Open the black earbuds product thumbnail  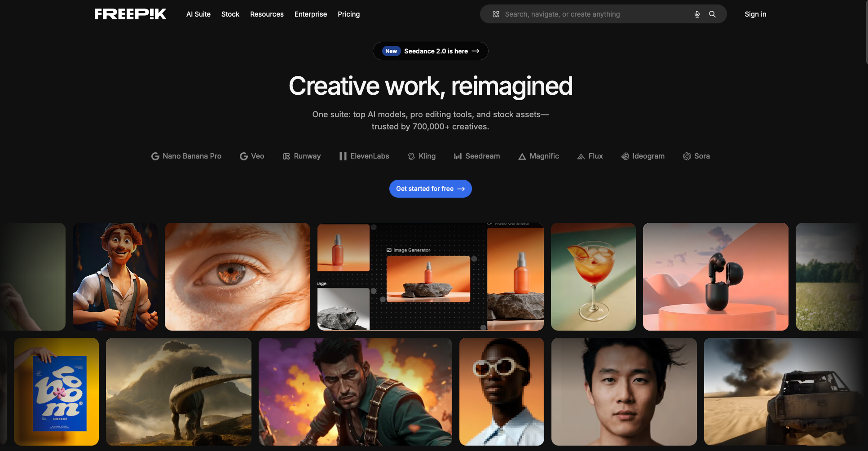point(716,277)
